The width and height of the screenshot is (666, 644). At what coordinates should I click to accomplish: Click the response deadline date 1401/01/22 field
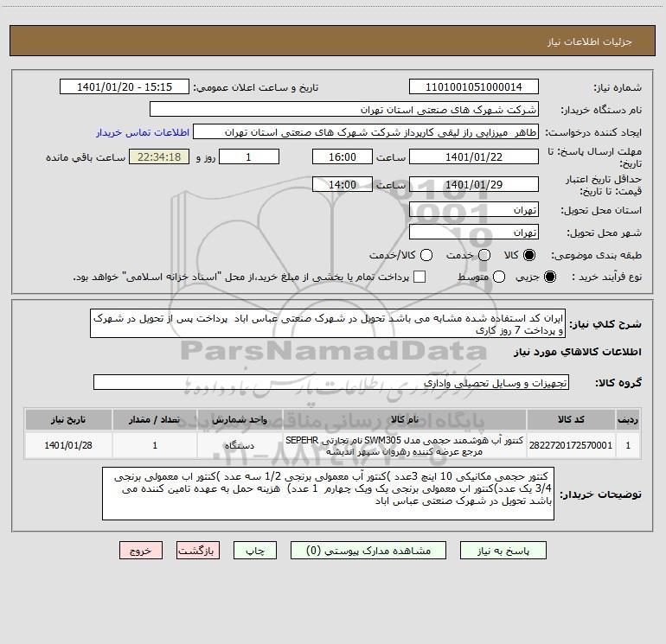pos(474,156)
